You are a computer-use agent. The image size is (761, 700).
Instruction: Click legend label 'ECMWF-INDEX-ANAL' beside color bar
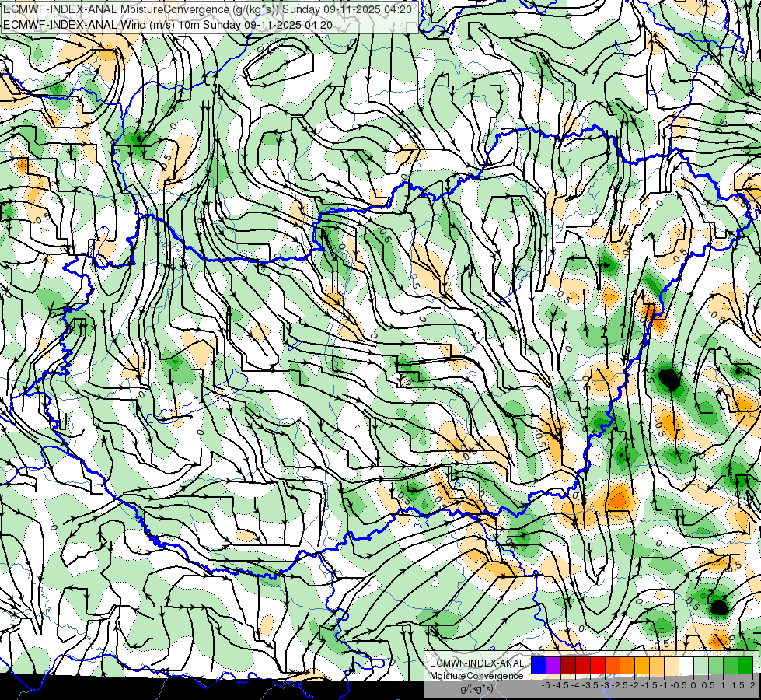pos(477,663)
